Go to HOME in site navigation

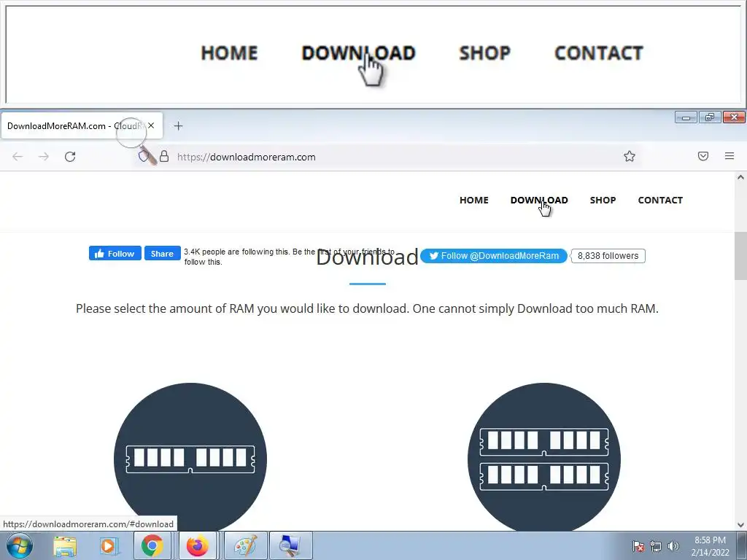point(474,200)
